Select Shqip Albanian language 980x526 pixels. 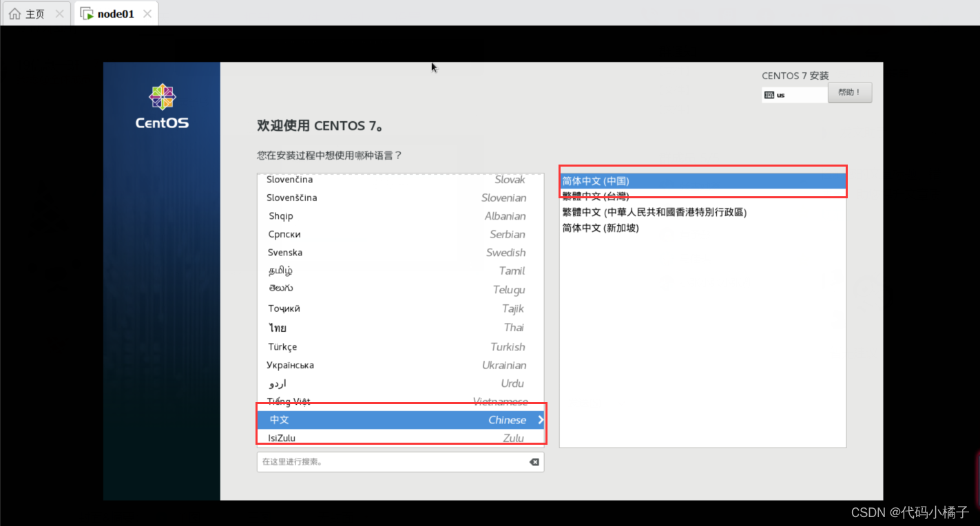tap(400, 216)
